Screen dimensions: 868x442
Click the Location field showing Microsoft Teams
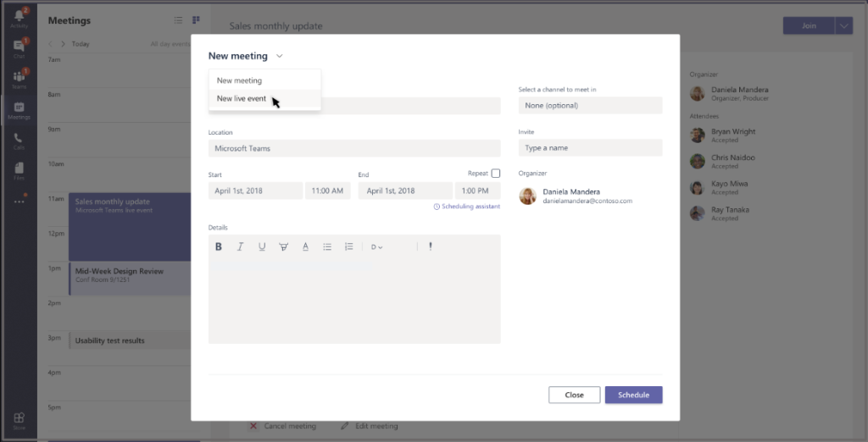pos(353,148)
